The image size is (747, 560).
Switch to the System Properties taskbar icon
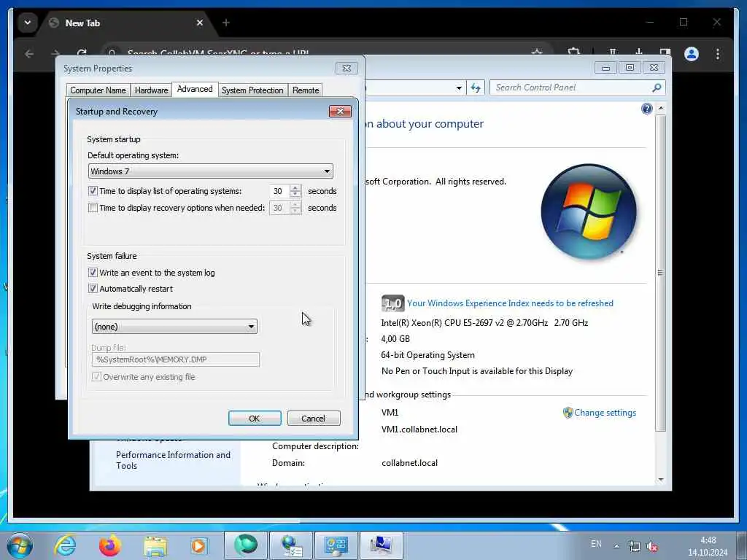[381, 545]
